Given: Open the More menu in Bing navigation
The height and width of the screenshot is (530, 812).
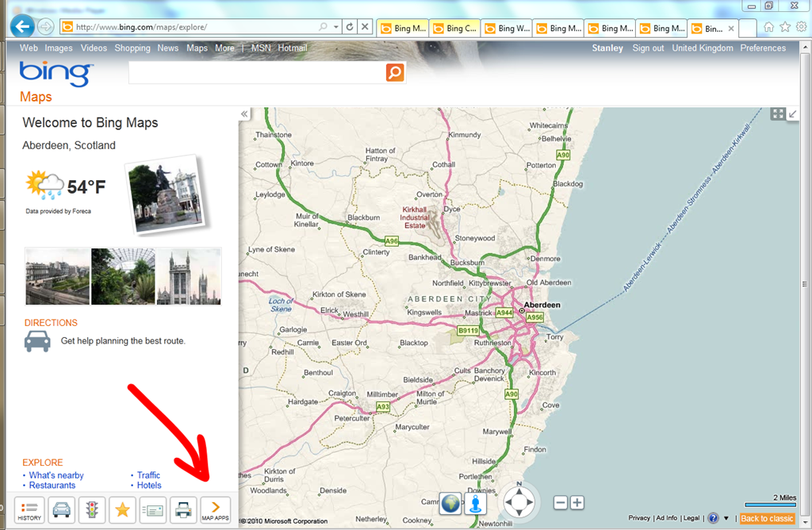Looking at the screenshot, I should tap(224, 48).
